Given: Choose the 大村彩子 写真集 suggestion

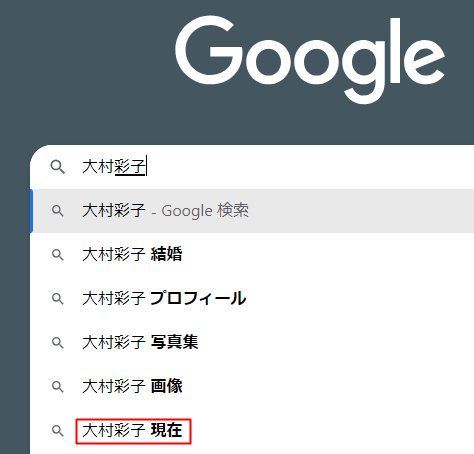Looking at the screenshot, I should click(x=252, y=343).
